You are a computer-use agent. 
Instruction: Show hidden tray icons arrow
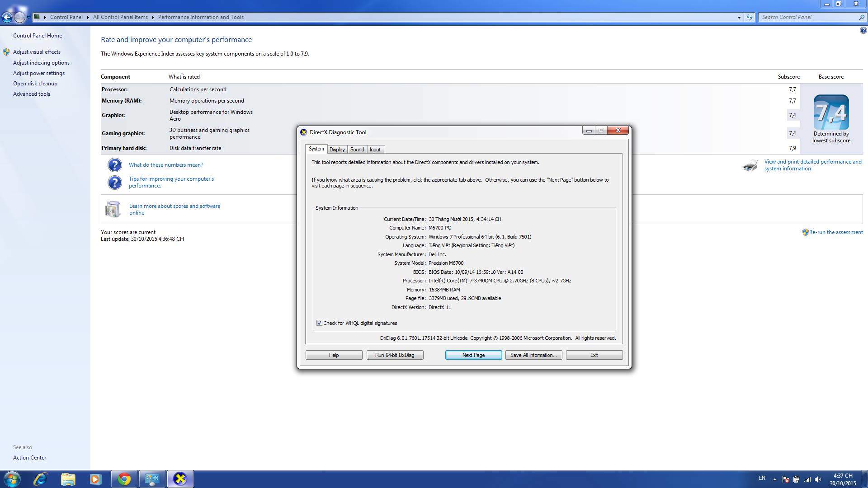click(x=774, y=479)
